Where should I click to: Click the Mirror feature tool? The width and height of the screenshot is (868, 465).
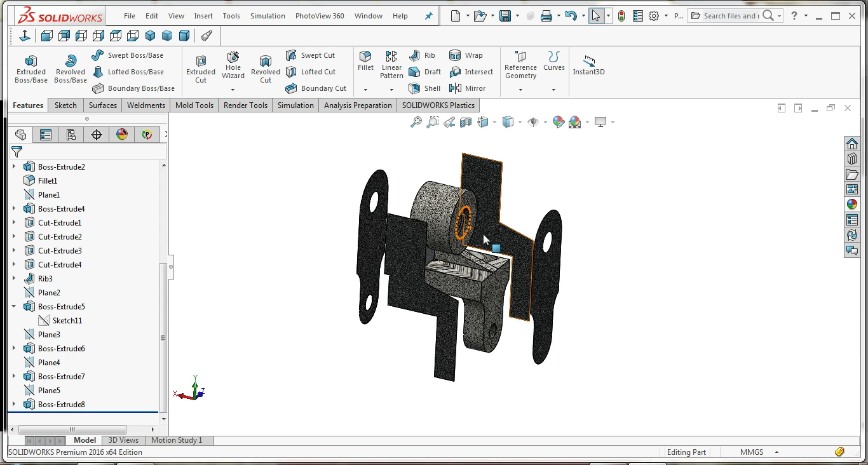click(x=467, y=88)
